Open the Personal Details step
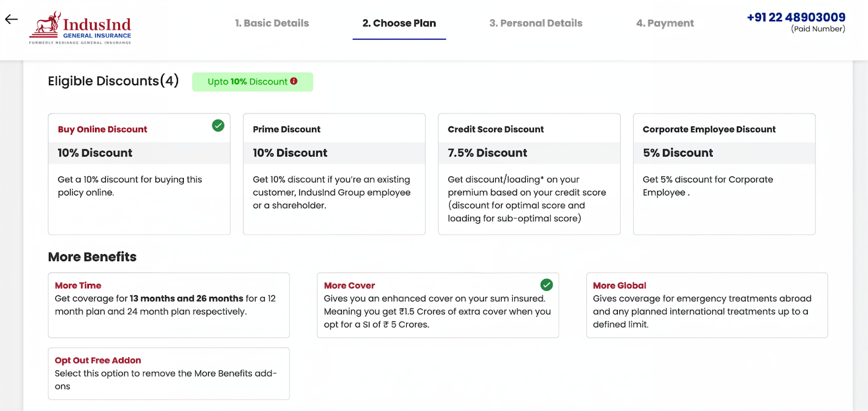Screen dimensions: 868x411 click(536, 23)
